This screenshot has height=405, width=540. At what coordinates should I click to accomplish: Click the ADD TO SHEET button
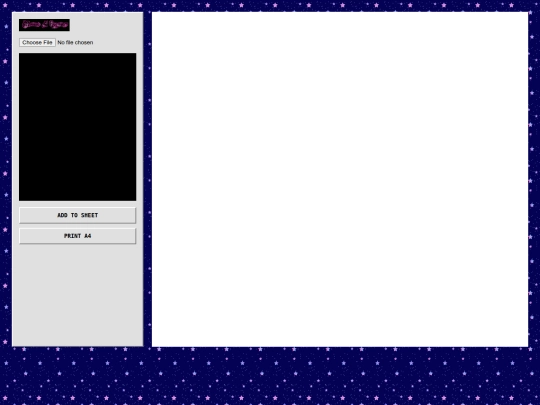tap(77, 215)
